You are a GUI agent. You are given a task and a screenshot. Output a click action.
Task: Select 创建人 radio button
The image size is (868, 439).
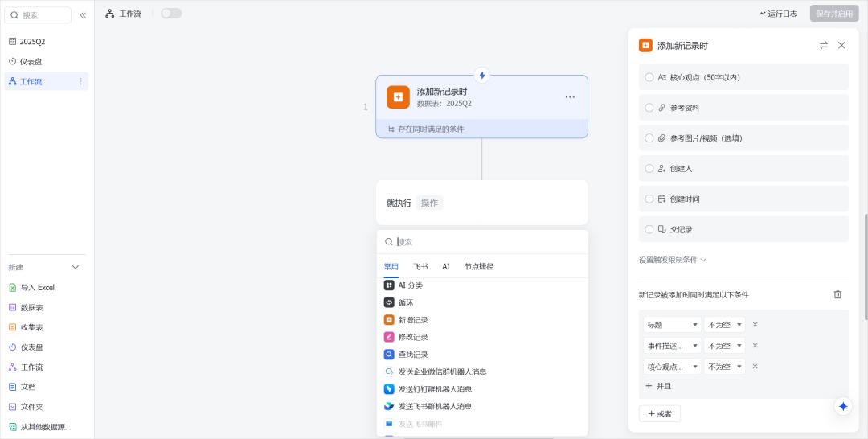[x=649, y=168]
